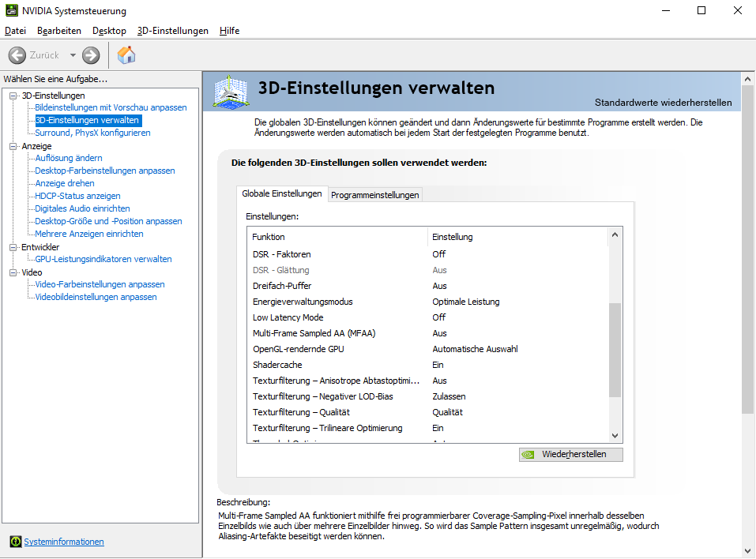This screenshot has height=559, width=756.
Task: Click the Optimale Leistung value
Action: 466,302
